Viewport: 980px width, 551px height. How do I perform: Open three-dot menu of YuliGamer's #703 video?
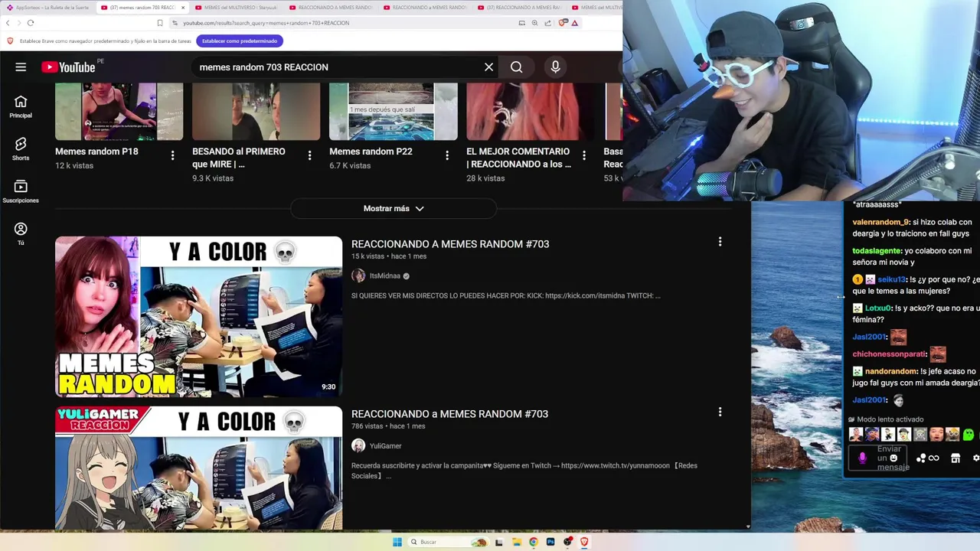(720, 412)
